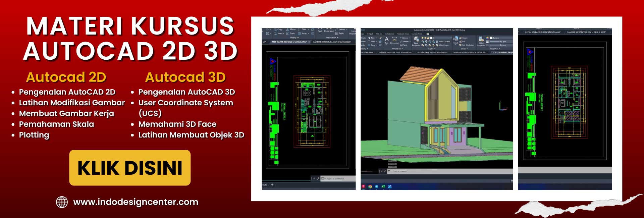The image size is (644, 218).
Task: Click the Pengenalan AutoCAD 2D bullet
Action: 67,92
